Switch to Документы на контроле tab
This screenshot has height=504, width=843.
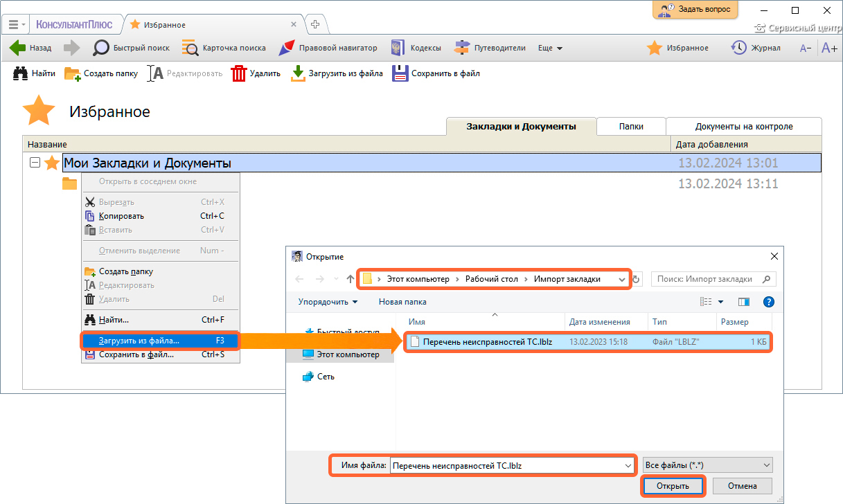[x=744, y=127]
